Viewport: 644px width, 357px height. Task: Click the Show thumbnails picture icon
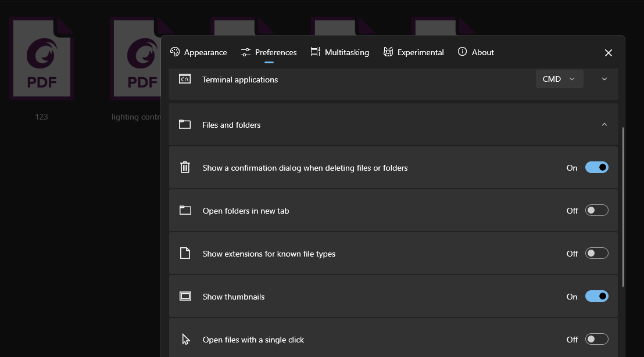coord(185,296)
